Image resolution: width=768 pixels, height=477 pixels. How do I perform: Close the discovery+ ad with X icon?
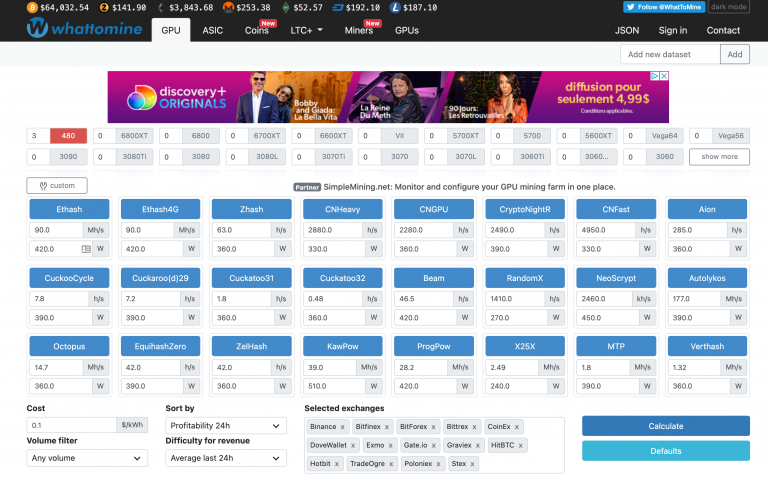click(664, 76)
